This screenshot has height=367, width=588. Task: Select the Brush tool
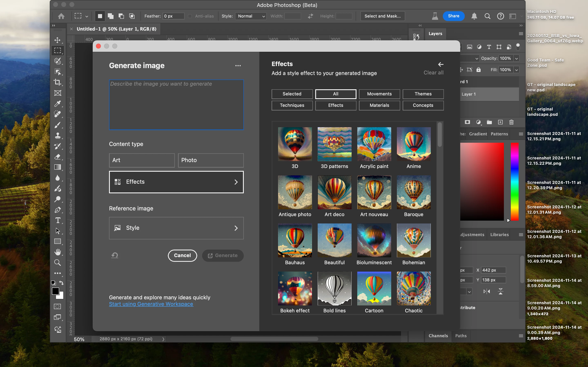[x=58, y=125]
